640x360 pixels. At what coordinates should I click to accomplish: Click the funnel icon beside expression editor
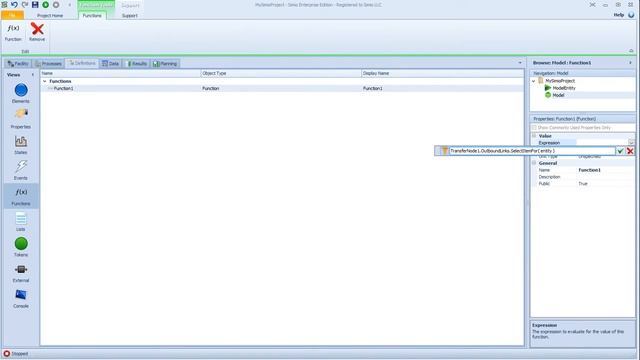444,151
